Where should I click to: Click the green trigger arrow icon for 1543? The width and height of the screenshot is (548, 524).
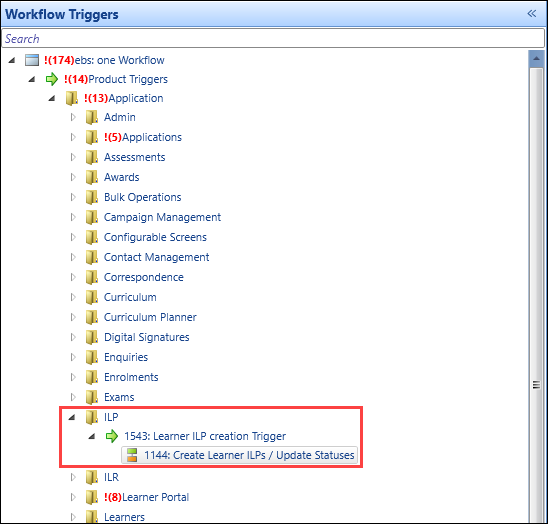[x=112, y=436]
